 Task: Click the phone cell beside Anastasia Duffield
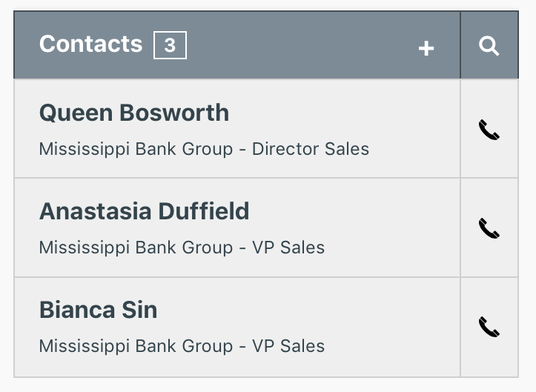(x=489, y=227)
